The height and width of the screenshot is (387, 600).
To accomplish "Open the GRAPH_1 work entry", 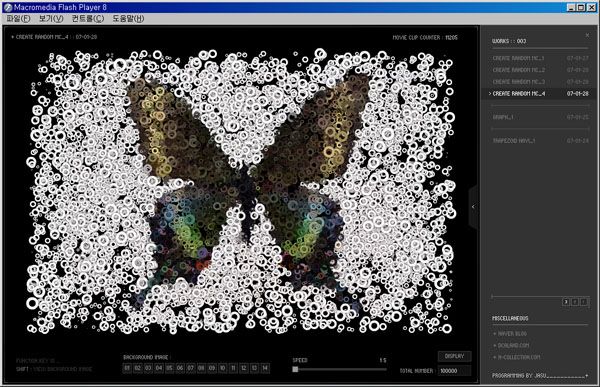I will (x=540, y=117).
